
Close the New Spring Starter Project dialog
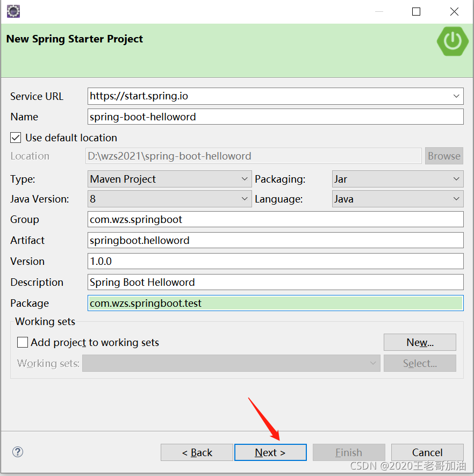click(454, 11)
